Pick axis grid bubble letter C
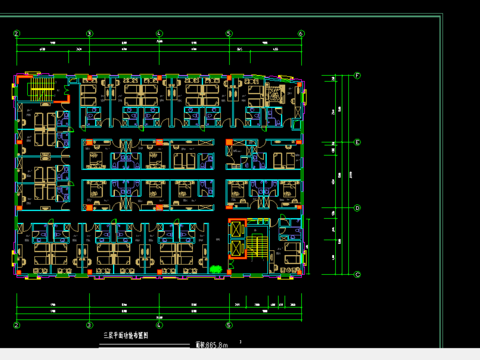 click(357, 275)
